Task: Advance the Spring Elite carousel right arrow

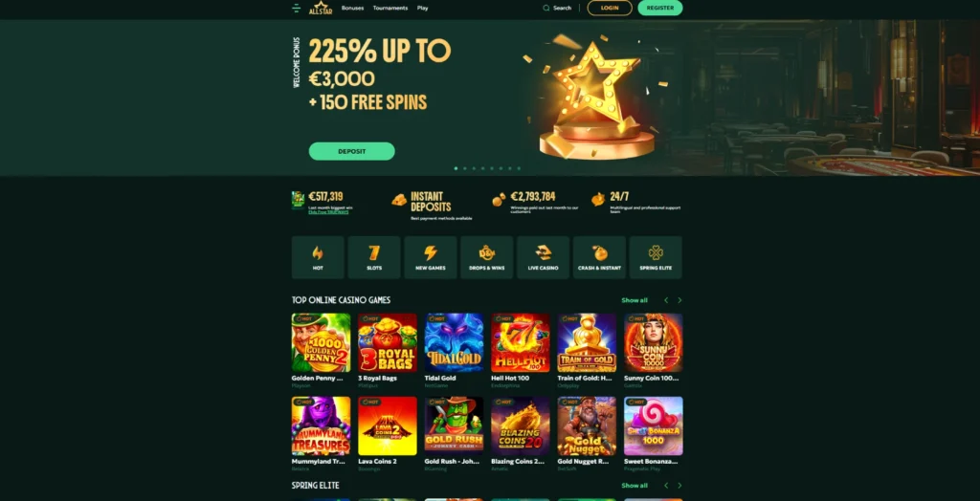Action: 679,486
